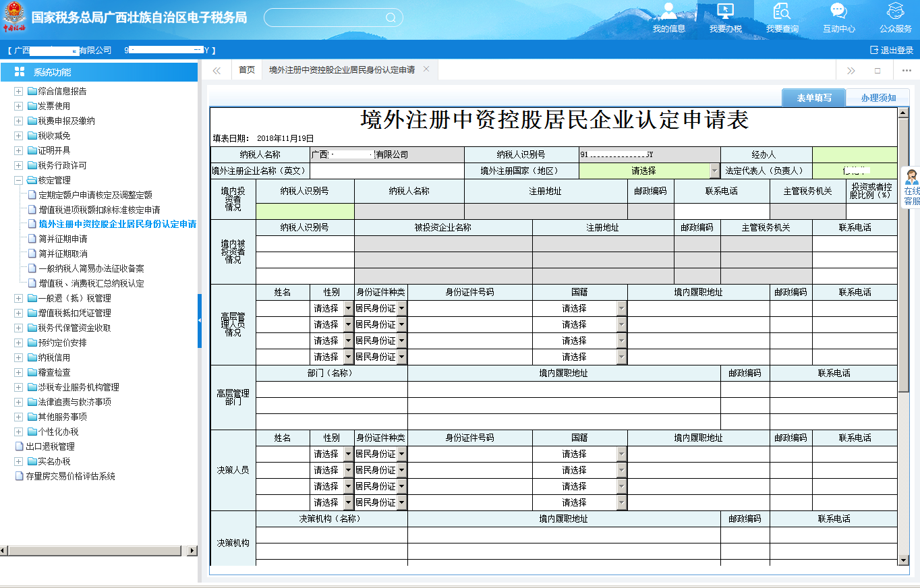Click 系统功能 panel header
The image size is (920, 588).
point(99,72)
